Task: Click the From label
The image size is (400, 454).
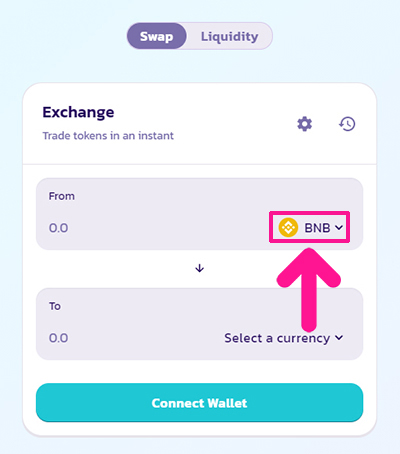Action: (62, 196)
